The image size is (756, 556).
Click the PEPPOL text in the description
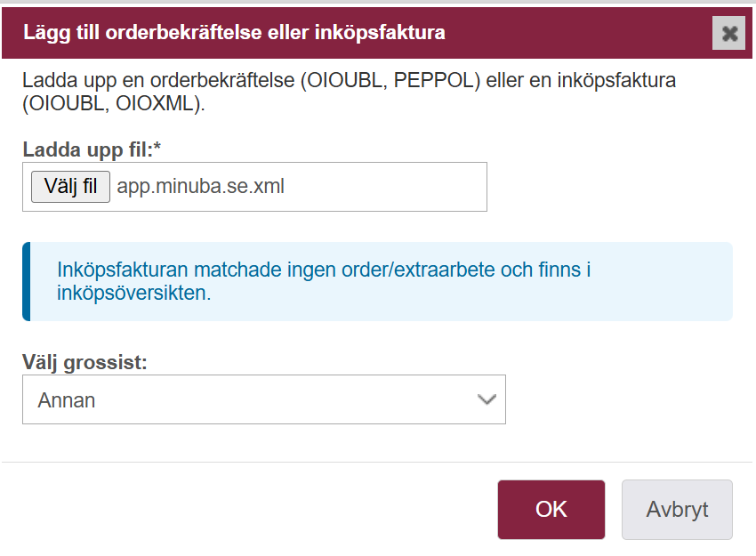433,81
